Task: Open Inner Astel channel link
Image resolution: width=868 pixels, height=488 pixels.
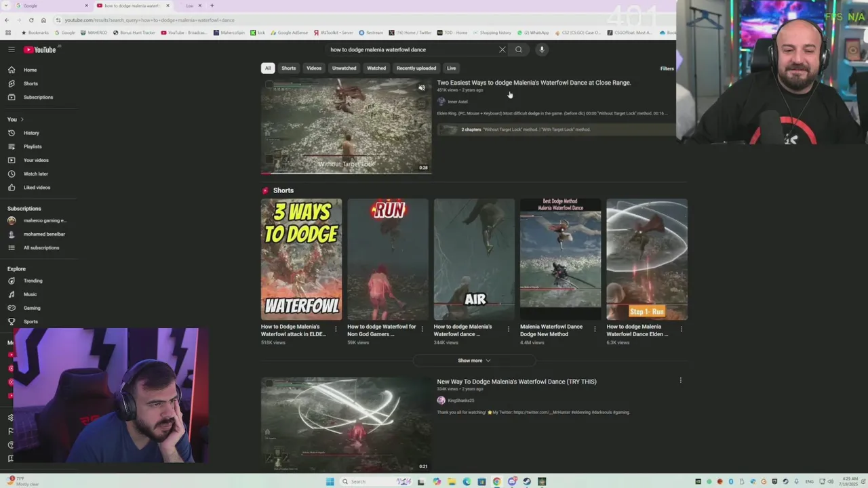Action: point(458,102)
